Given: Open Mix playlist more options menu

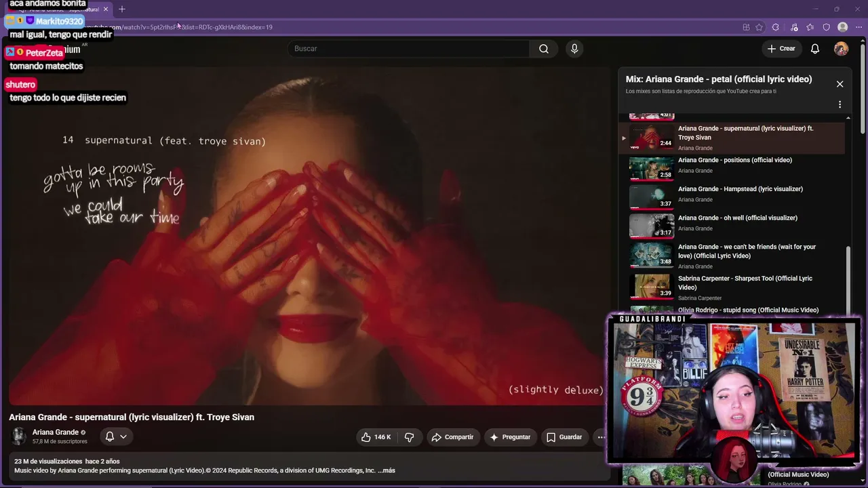Looking at the screenshot, I should tap(840, 105).
